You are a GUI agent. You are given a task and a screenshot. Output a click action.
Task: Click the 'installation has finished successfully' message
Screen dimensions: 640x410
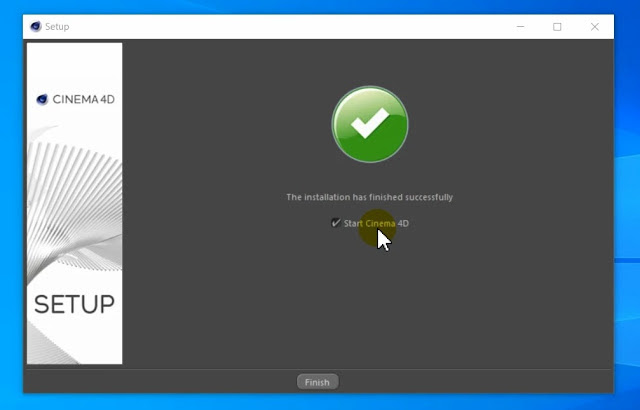[x=370, y=197]
